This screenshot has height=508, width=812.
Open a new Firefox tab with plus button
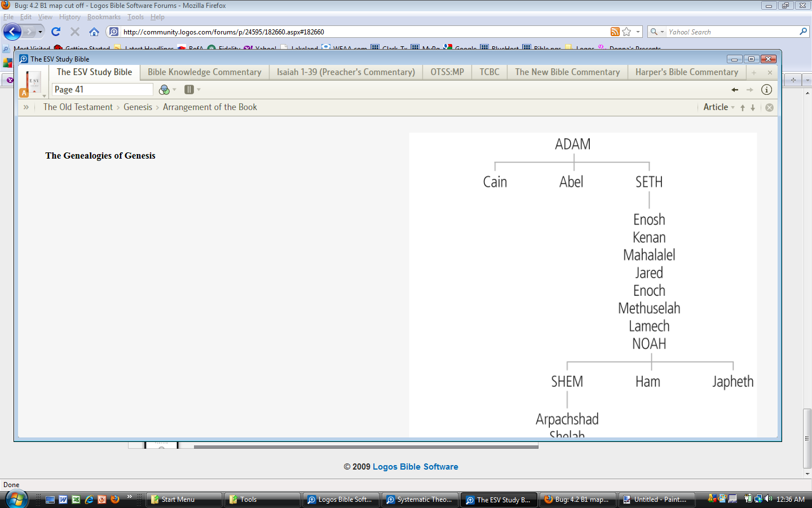point(793,80)
